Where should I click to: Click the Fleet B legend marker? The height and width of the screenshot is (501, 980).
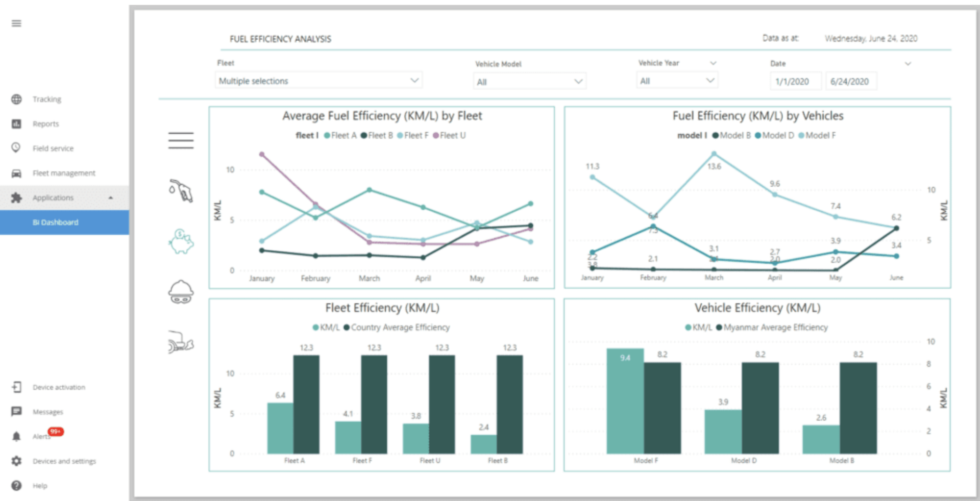pyautogui.click(x=364, y=136)
